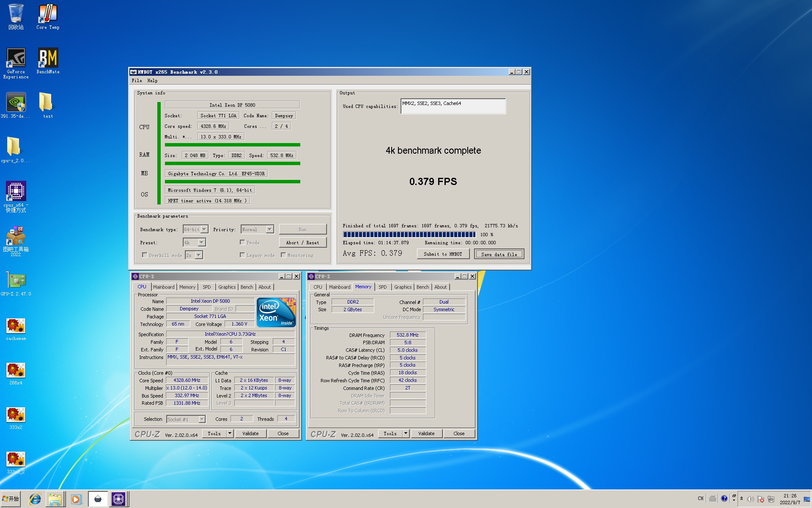Open the cpu-z_2.0 folder icon
The height and width of the screenshot is (508, 812).
click(16, 150)
